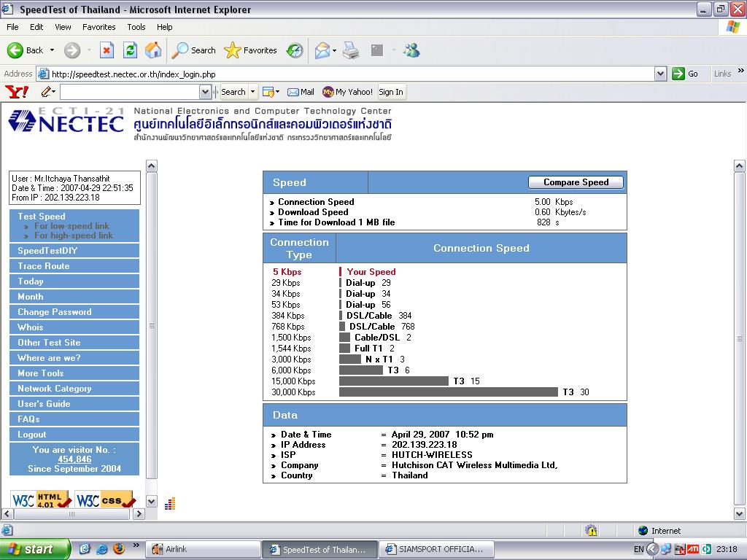Click the small colored bar chart icon

170,503
